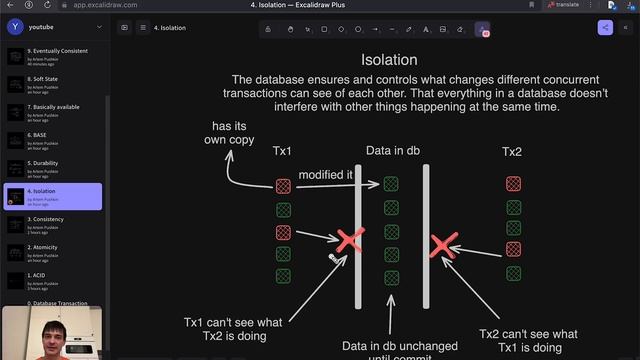
Task: Select the Selection tool
Action: pos(307,29)
